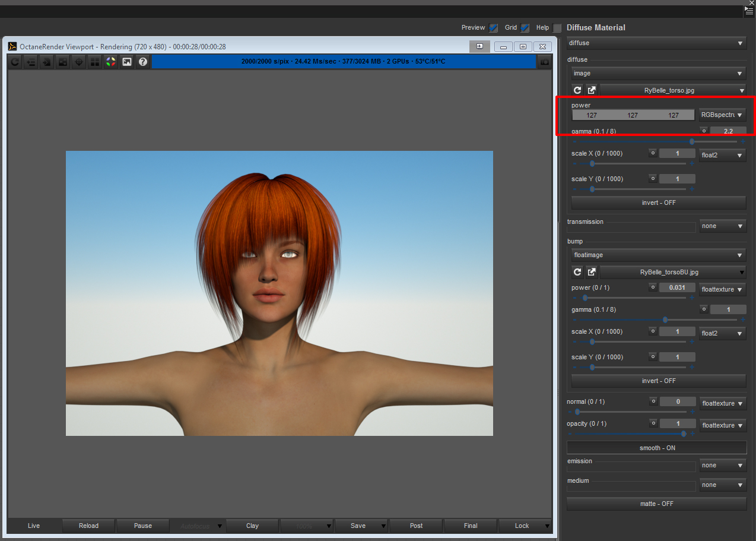Select the Post option in bottom bar
Viewport: 756px width, 541px height.
(x=416, y=526)
